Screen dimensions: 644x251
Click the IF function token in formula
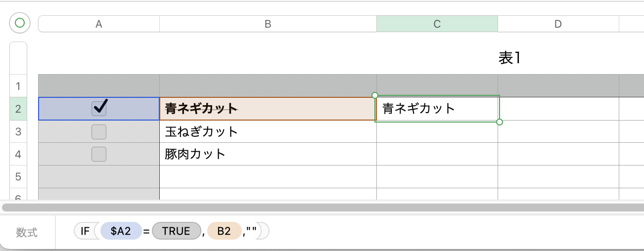pyautogui.click(x=85, y=231)
